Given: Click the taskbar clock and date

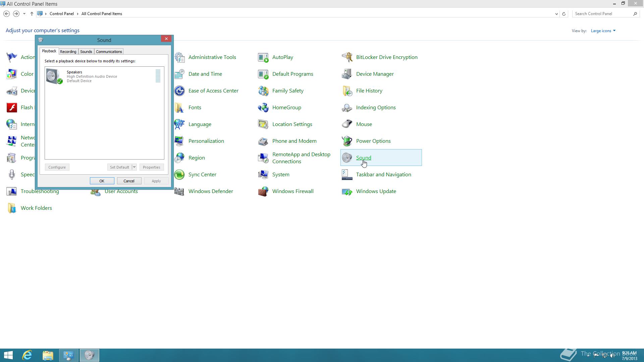Looking at the screenshot, I should (629, 356).
